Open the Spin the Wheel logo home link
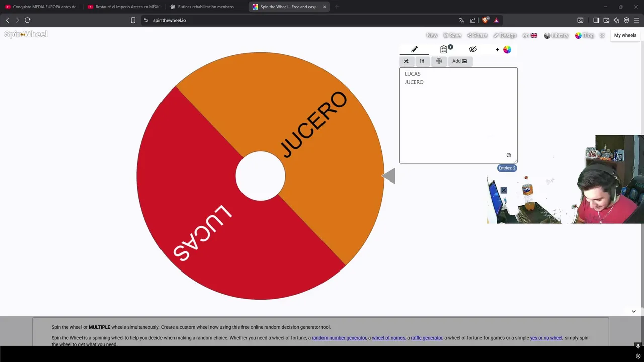The width and height of the screenshot is (644, 362). [26, 34]
